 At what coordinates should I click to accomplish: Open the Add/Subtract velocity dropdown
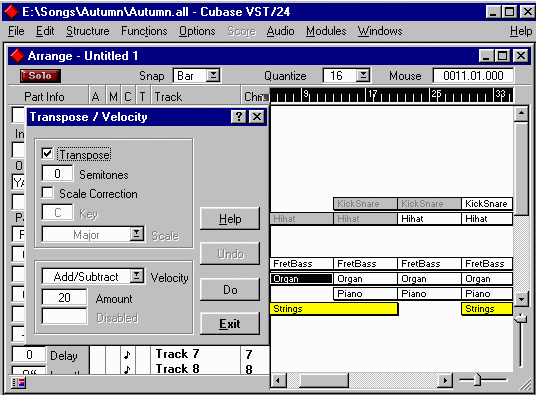pyautogui.click(x=136, y=276)
